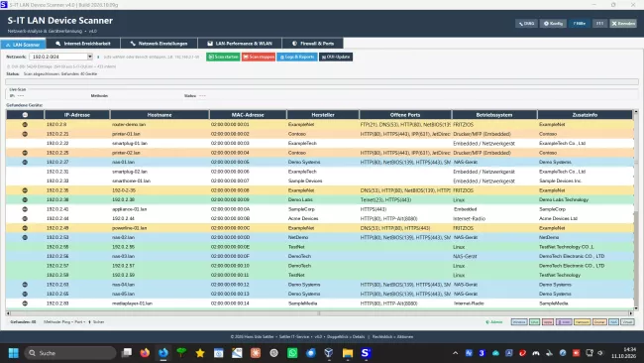Open the Internet Erreichbarkeit tab
This screenshot has height=363, width=644.
(83, 44)
